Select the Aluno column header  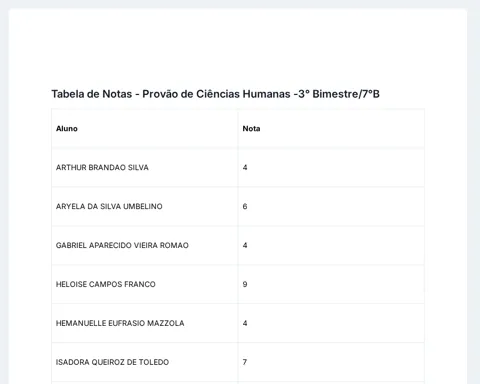tap(67, 129)
